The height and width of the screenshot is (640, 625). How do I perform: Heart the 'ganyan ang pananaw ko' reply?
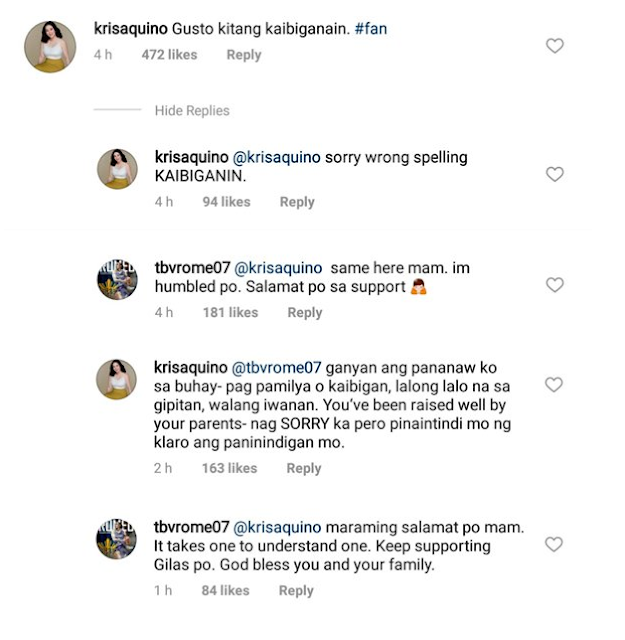[x=554, y=385]
